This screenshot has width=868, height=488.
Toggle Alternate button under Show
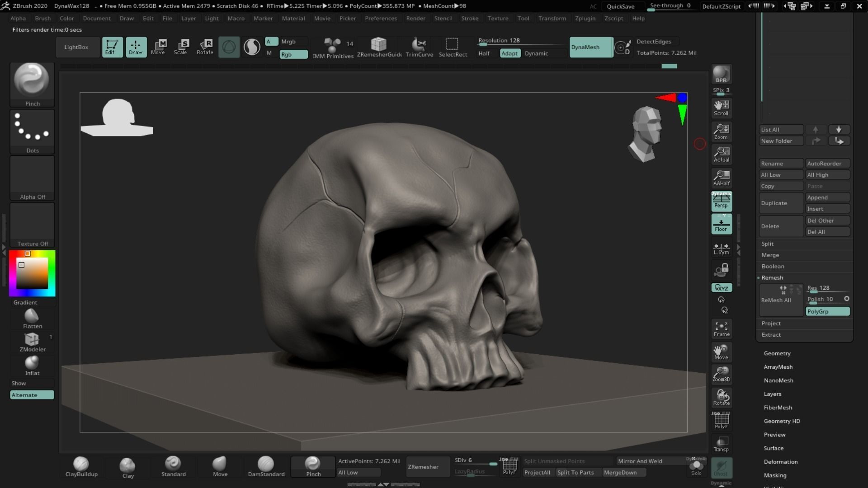pos(32,395)
